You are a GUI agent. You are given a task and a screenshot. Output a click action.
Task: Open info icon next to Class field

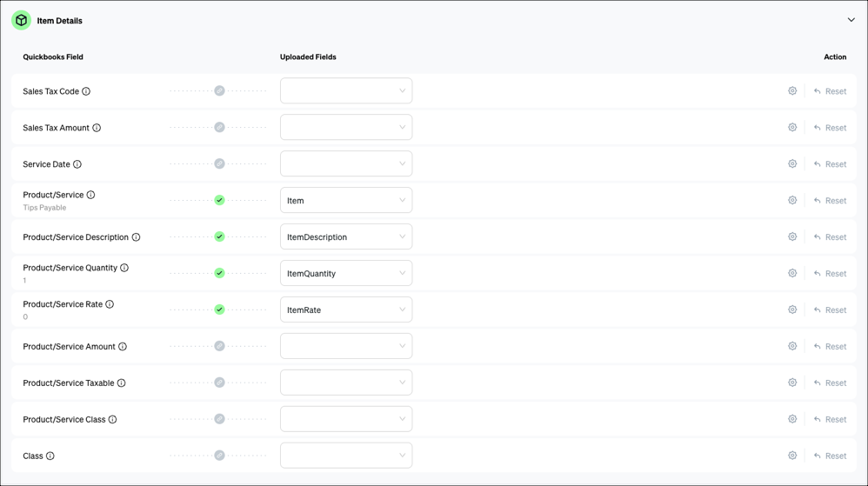coord(50,456)
